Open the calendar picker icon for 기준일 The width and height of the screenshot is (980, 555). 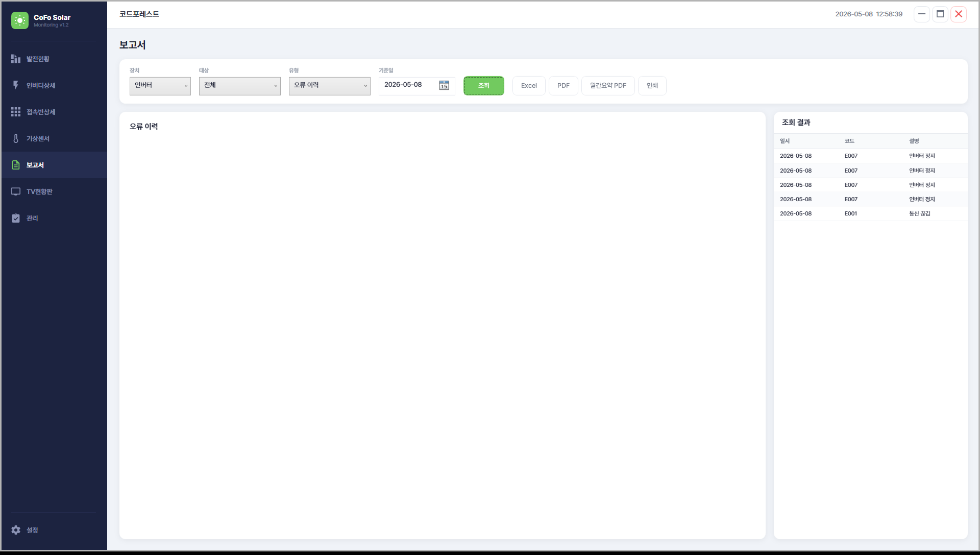coord(444,85)
